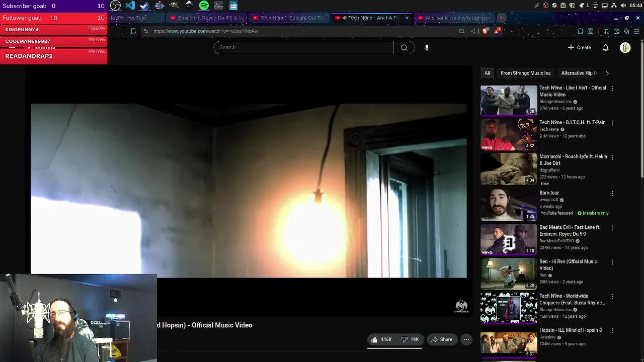644x362 pixels.
Task: Open OBS Studio from the taskbar
Action: click(115, 6)
